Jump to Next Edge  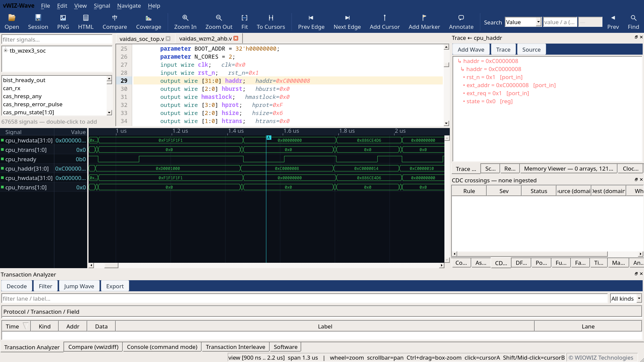(x=347, y=22)
